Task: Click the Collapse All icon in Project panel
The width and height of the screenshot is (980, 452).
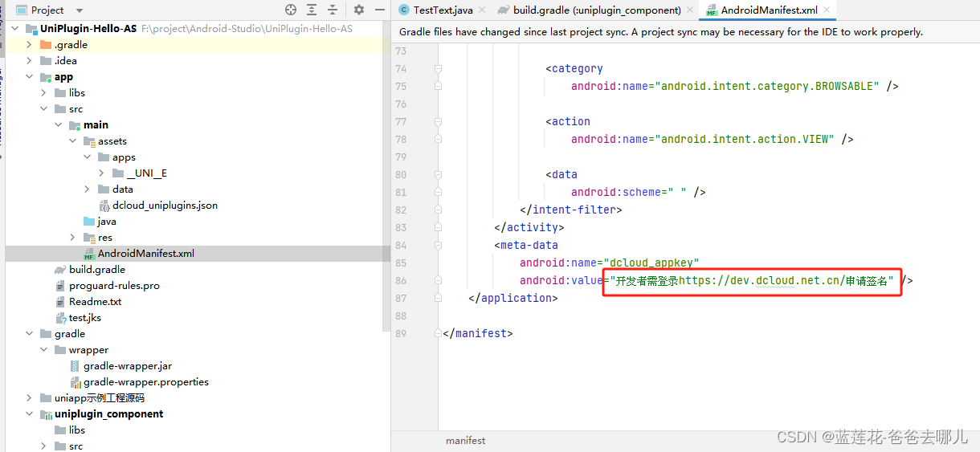Action: (333, 10)
